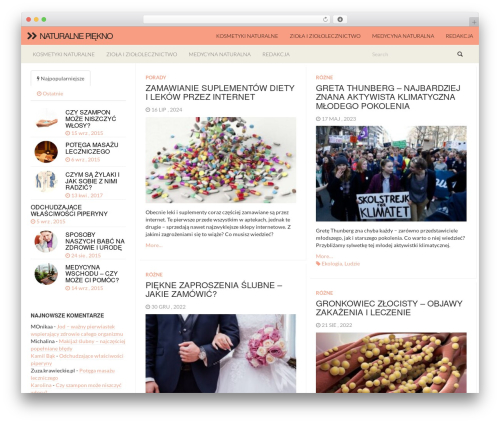Open the wedding couple image
Screen dimensions: 500x423
click(221, 353)
